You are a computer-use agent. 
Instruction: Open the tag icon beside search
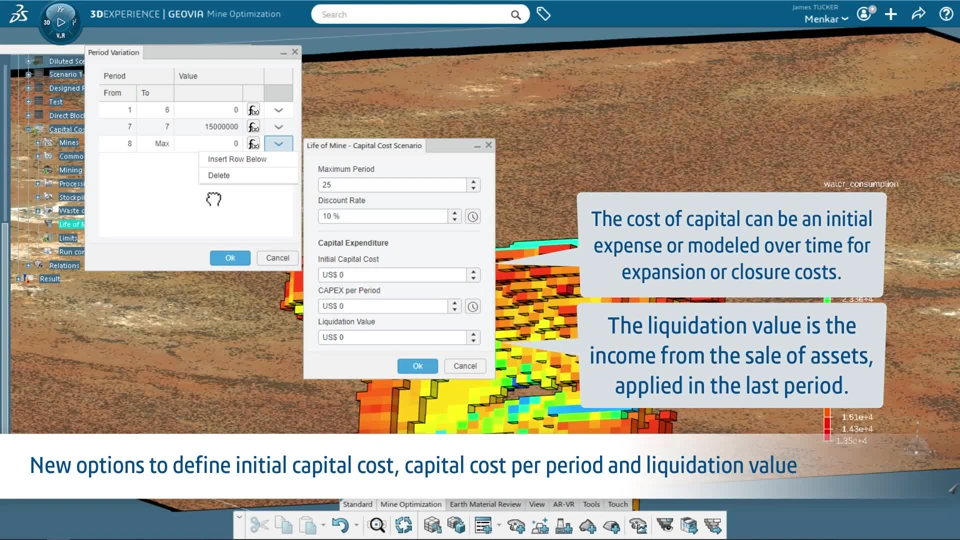(544, 13)
